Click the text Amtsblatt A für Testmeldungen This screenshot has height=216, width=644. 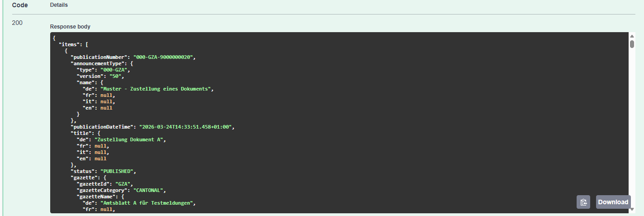pos(147,203)
